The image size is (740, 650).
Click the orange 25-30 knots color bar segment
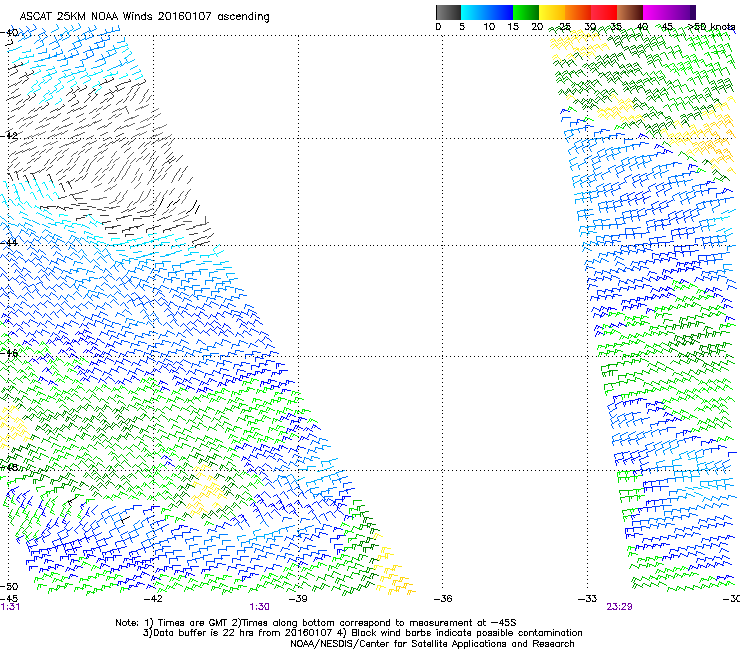point(578,12)
